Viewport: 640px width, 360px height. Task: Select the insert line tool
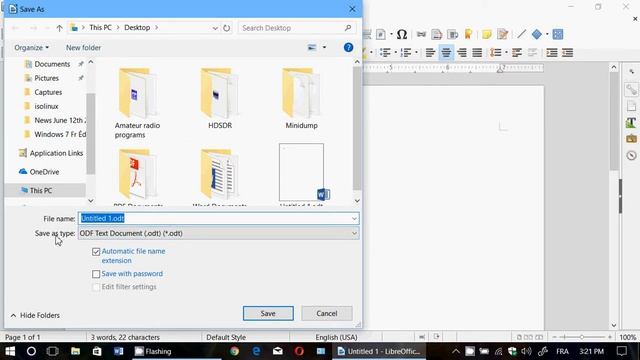point(521,34)
